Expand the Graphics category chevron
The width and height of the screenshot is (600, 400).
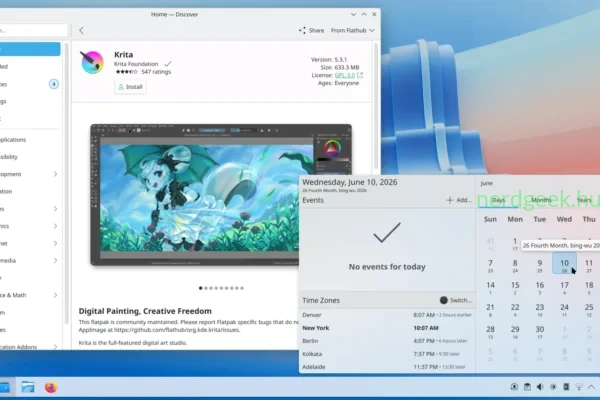pyautogui.click(x=55, y=226)
